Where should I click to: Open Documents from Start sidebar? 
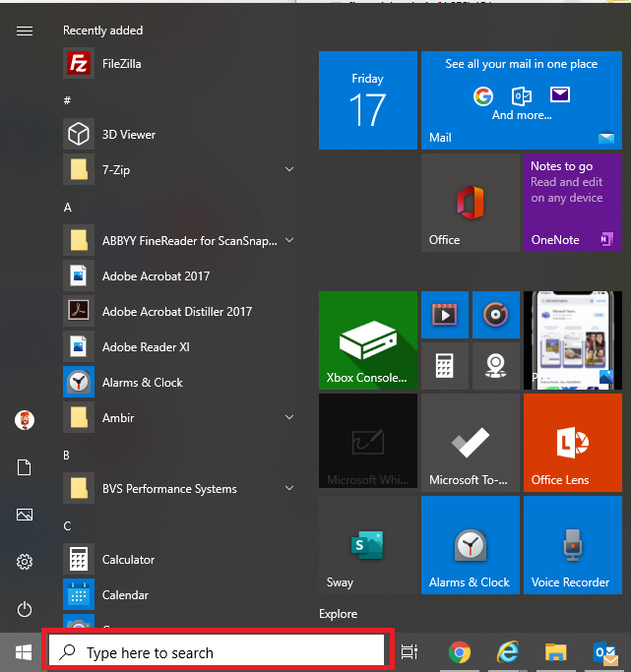[x=25, y=467]
